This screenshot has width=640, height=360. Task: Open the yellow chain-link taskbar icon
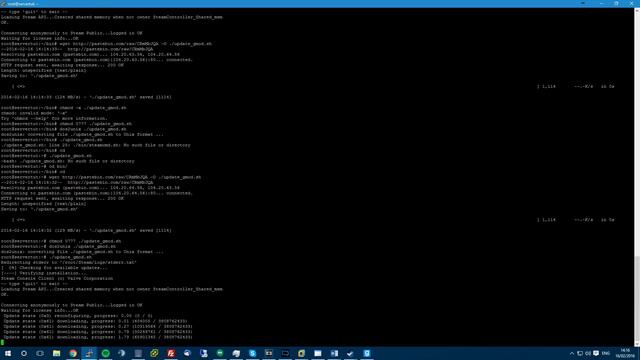click(154, 353)
